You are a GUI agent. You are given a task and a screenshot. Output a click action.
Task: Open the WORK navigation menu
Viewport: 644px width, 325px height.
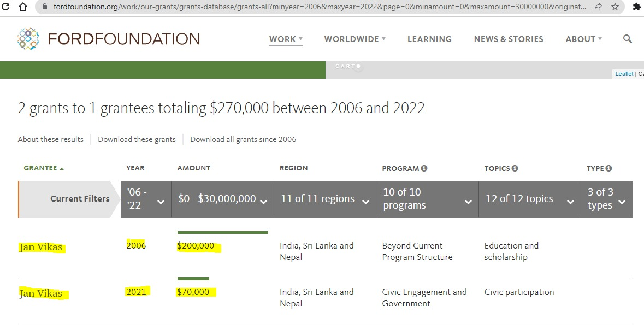coord(285,39)
